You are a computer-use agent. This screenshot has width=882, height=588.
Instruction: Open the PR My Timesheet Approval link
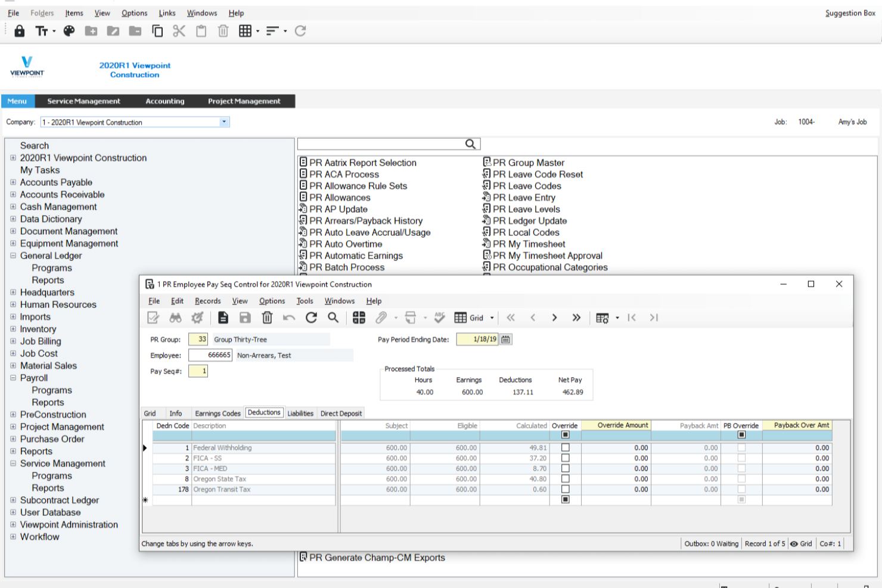[x=548, y=256]
